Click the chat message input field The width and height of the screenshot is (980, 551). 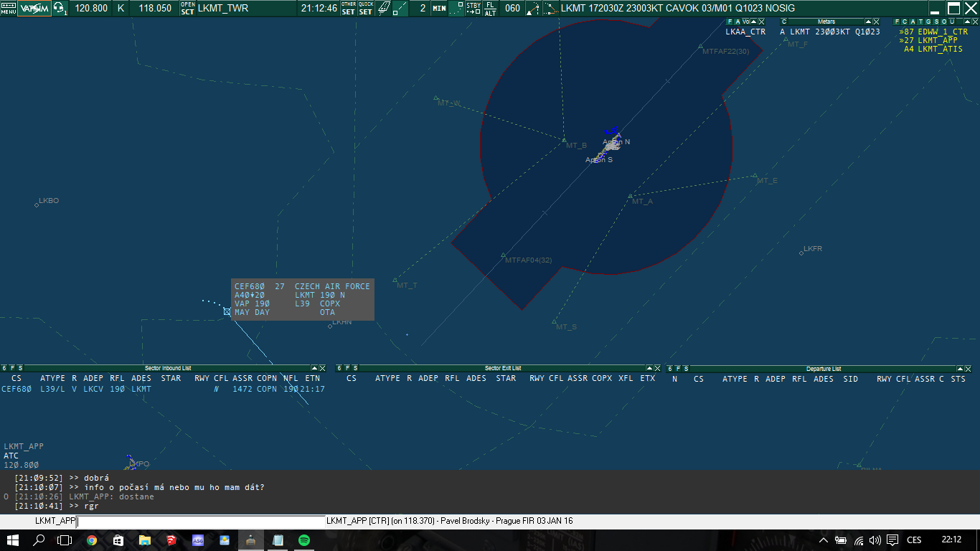pyautogui.click(x=201, y=522)
